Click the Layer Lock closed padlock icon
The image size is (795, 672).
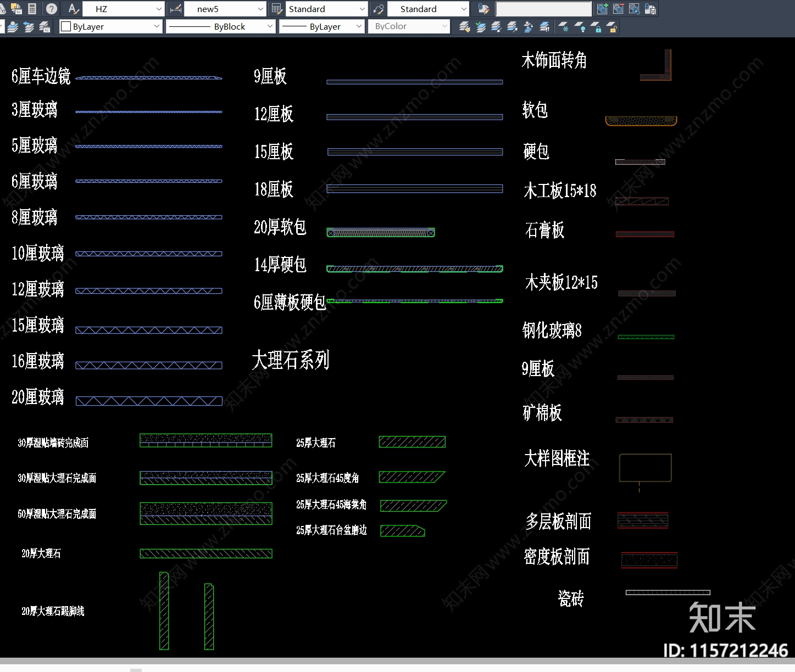pyautogui.click(x=596, y=26)
